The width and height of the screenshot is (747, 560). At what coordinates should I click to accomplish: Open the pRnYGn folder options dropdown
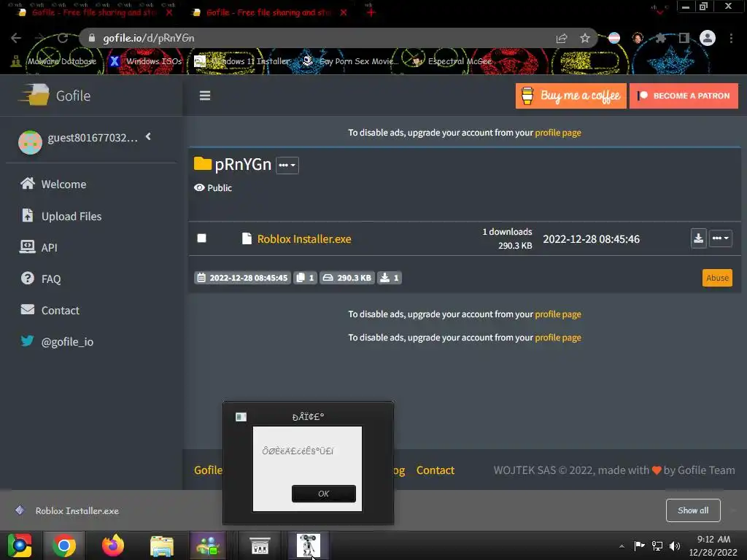(x=287, y=166)
